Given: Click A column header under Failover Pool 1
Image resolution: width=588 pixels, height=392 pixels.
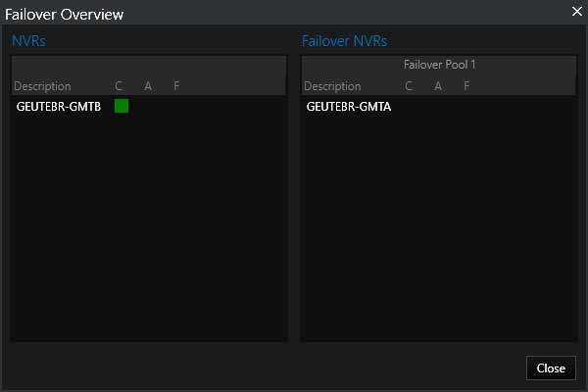Looking at the screenshot, I should pyautogui.click(x=438, y=86).
